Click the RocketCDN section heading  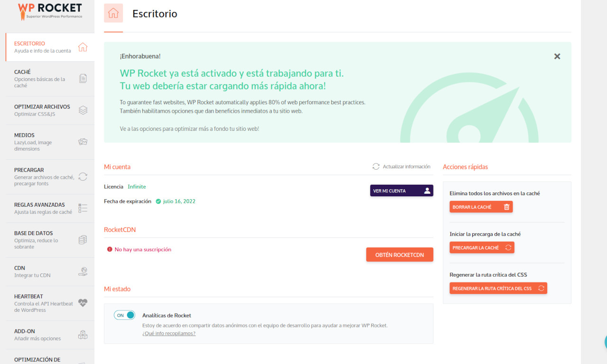point(120,230)
